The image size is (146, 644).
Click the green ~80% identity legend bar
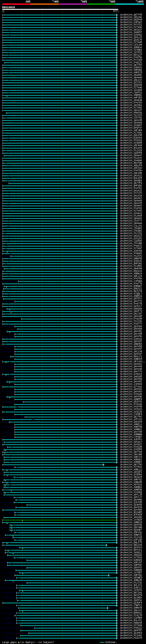(101, 4)
